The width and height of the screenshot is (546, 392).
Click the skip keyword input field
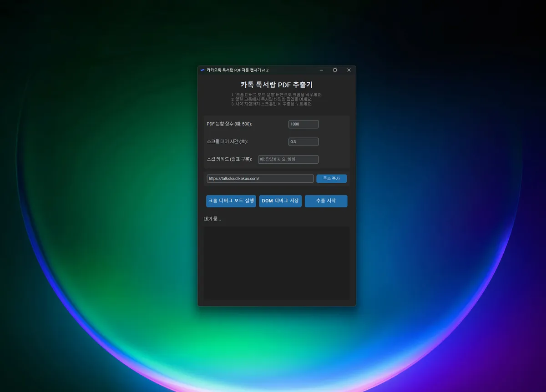288,159
